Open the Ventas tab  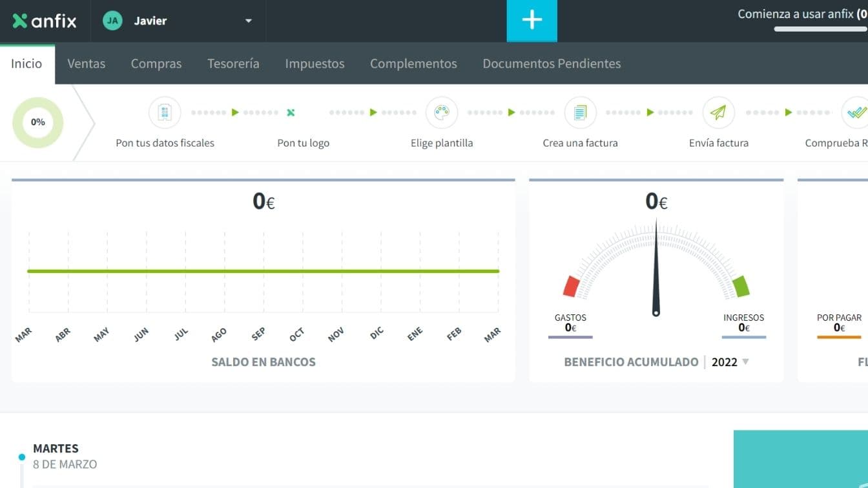tap(86, 63)
